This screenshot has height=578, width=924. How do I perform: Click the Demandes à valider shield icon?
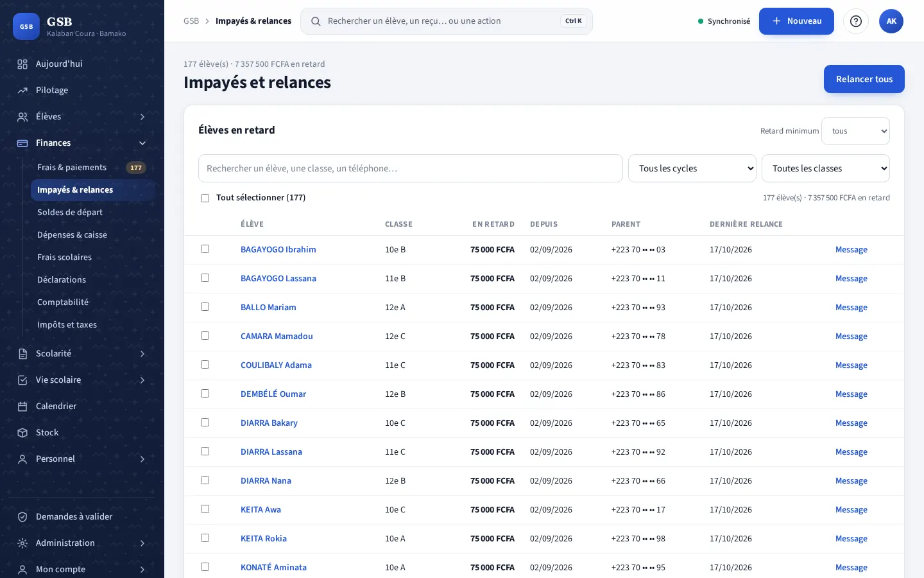22,517
